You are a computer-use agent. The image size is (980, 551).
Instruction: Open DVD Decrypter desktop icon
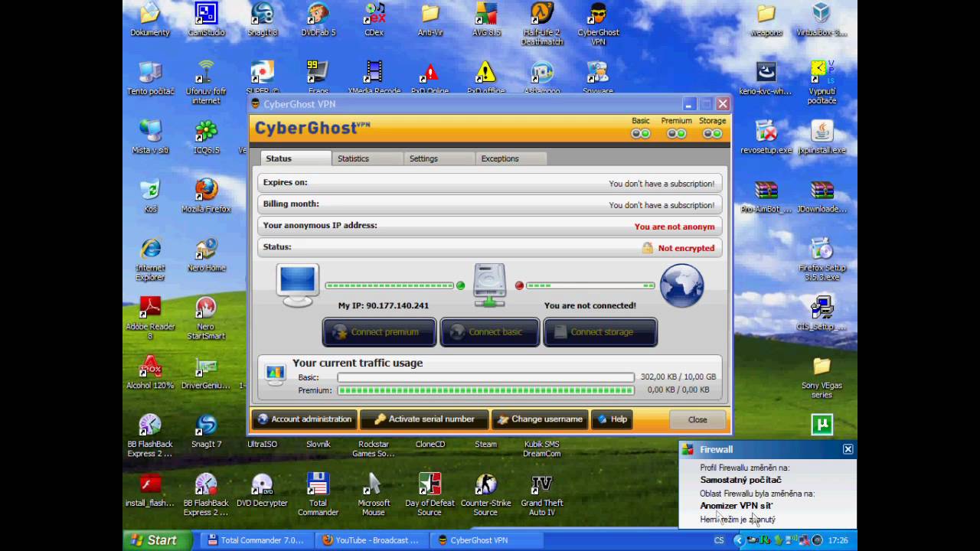point(262,491)
